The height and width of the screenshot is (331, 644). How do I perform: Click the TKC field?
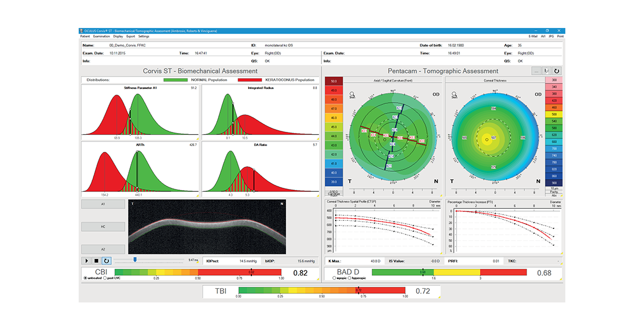(533, 261)
